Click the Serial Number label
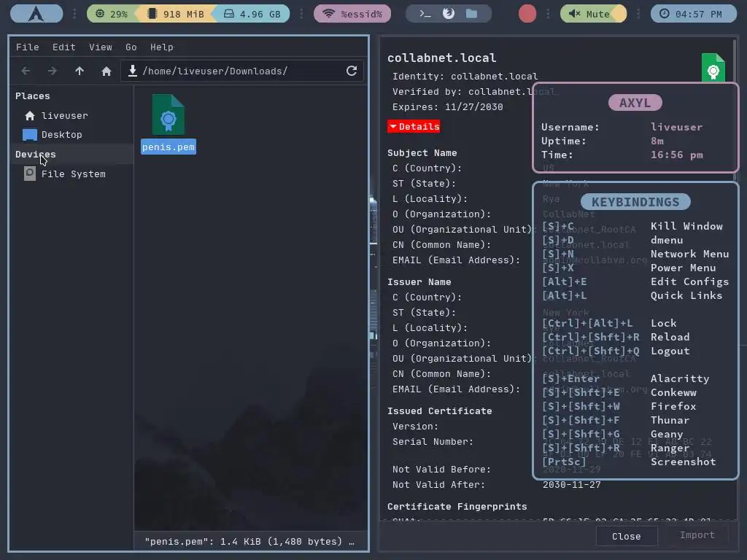 tap(432, 442)
